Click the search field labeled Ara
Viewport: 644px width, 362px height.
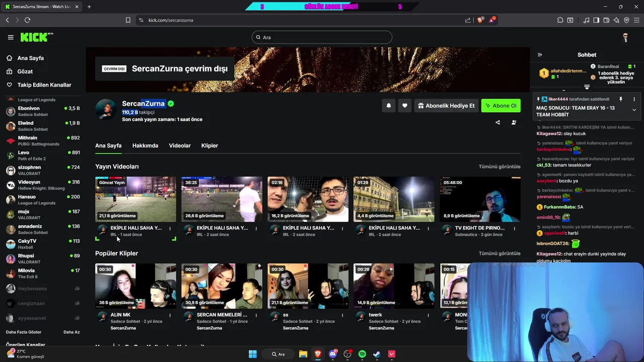[322, 37]
